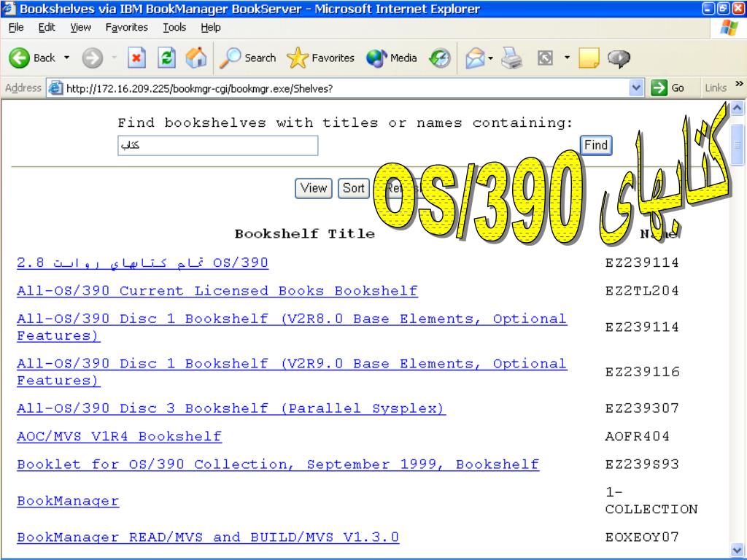Click the Forward arrow icon

(92, 58)
